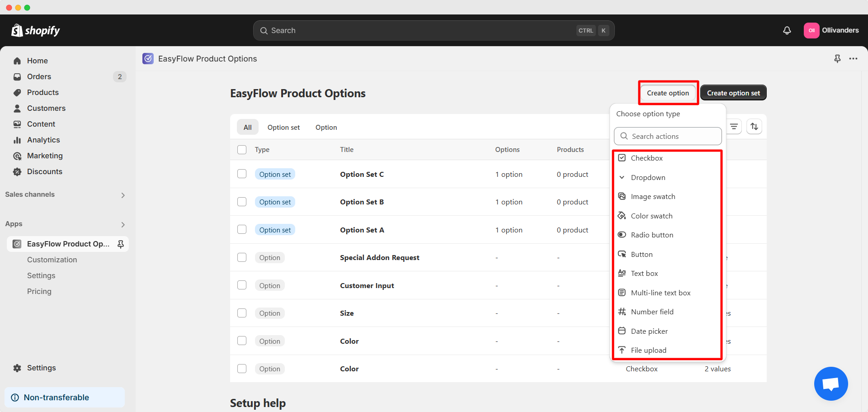Screen dimensions: 868x412
Task: Open the notifications bell
Action: [x=787, y=30]
